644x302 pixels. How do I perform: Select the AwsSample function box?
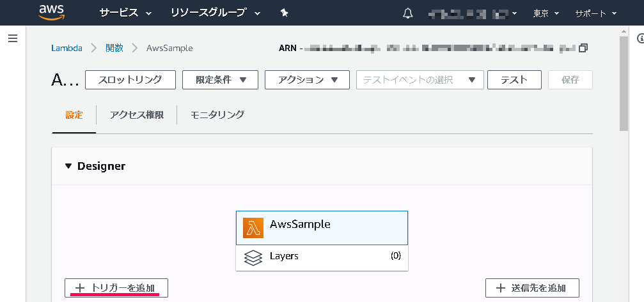click(x=322, y=228)
